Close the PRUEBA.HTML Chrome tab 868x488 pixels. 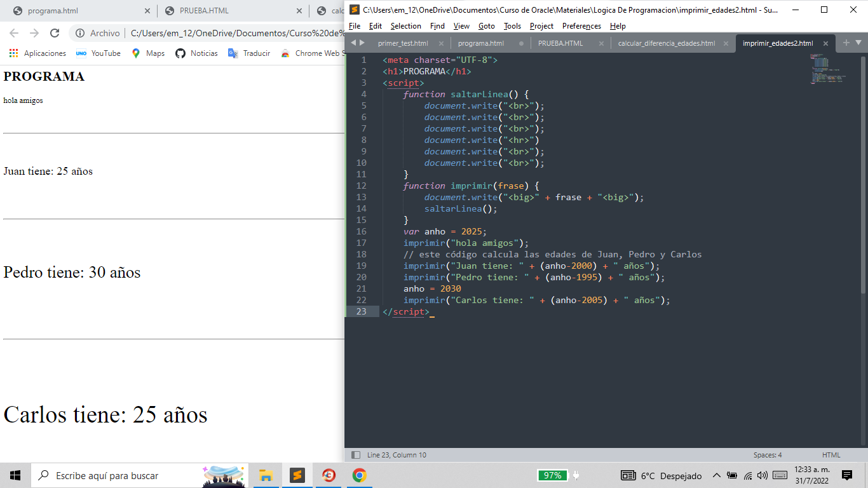(x=300, y=11)
